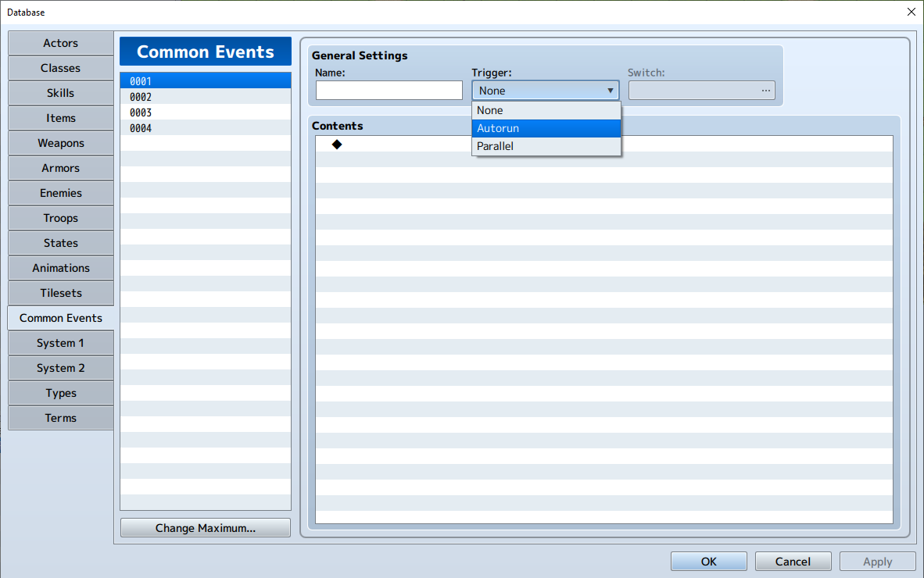Open the Actors database tab

coord(61,43)
